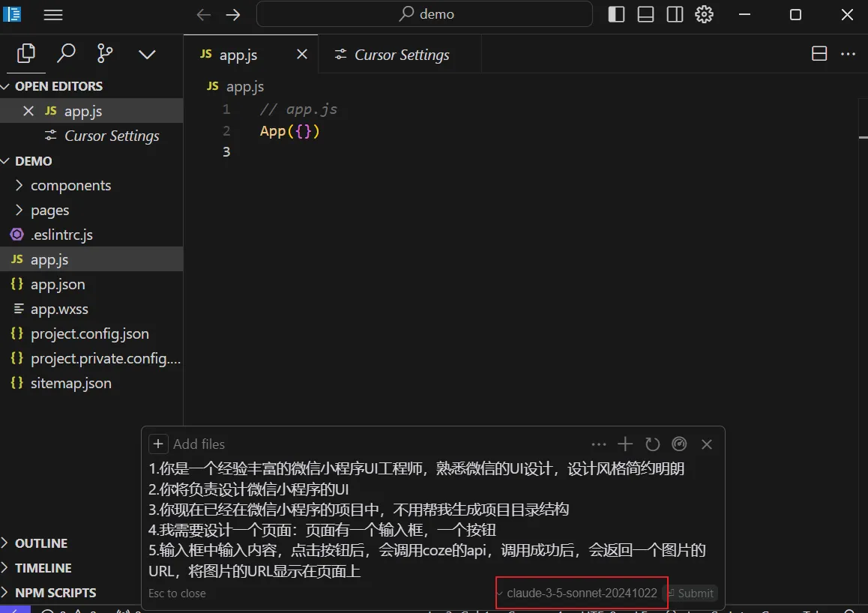This screenshot has width=868, height=613.
Task: Click the demo search box at the top
Action: click(424, 13)
